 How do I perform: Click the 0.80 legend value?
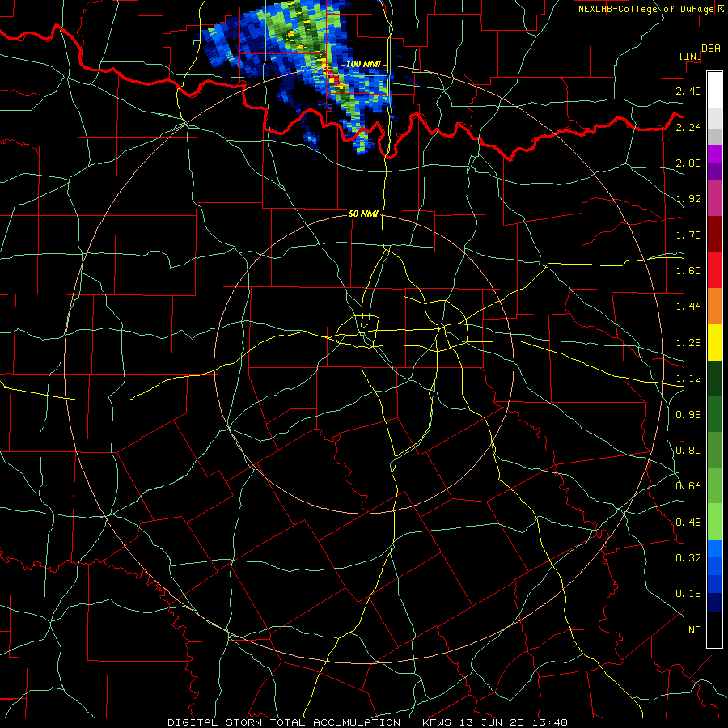(x=688, y=451)
